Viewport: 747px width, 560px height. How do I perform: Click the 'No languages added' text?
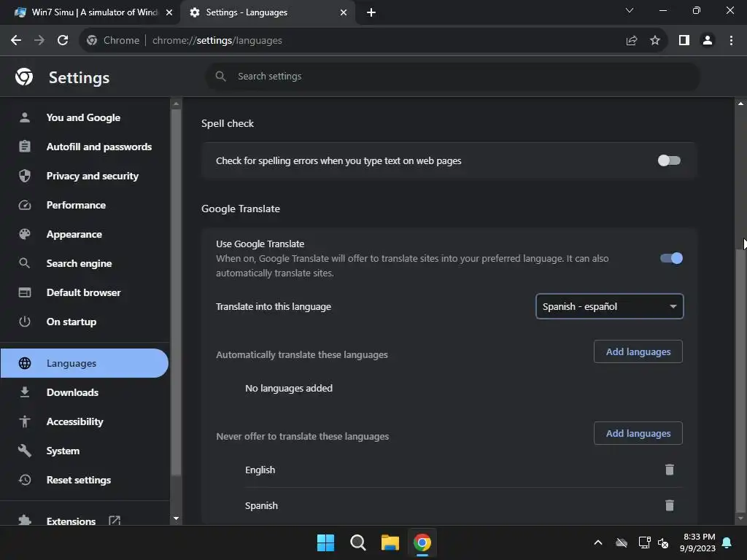pos(289,388)
